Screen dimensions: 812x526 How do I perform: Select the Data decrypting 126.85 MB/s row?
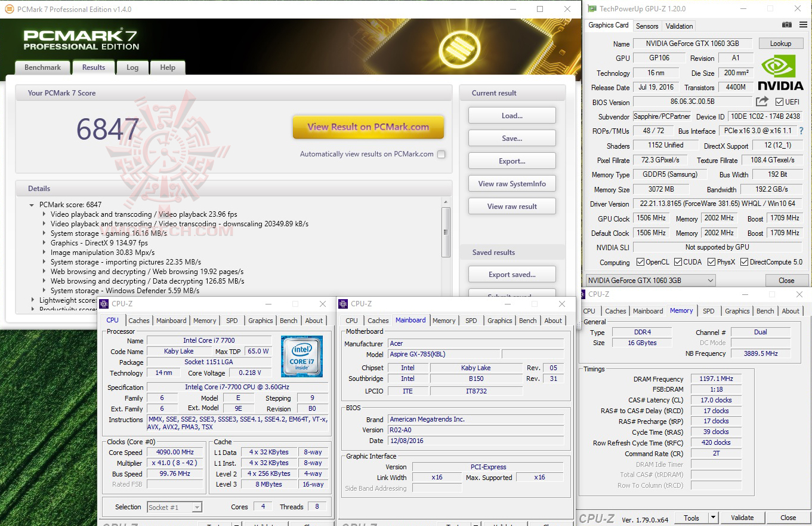pyautogui.click(x=147, y=281)
